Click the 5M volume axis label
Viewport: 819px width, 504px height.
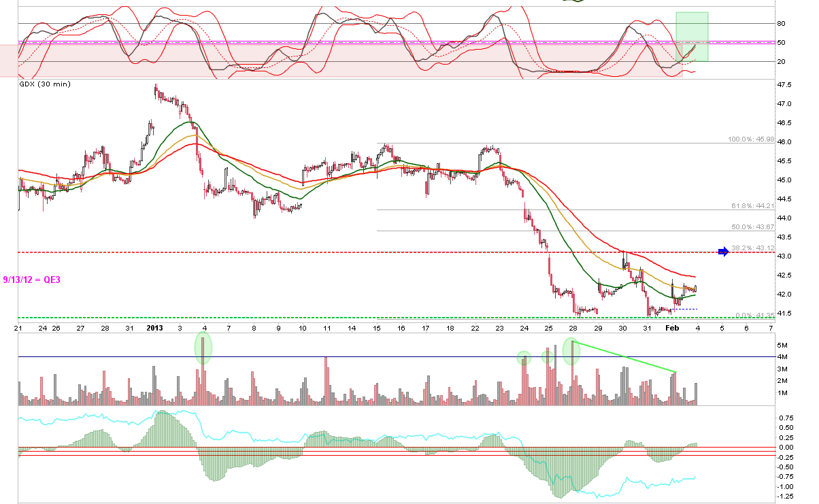tap(783, 345)
